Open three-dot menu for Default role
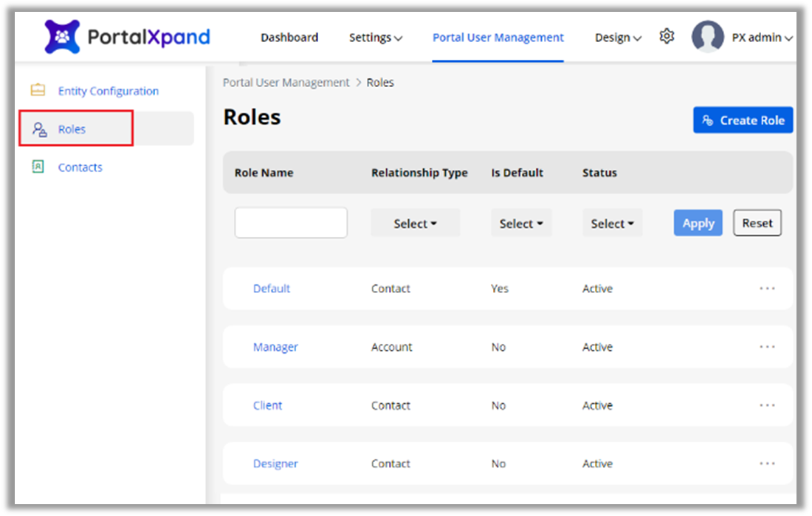The image size is (812, 516). 767,289
